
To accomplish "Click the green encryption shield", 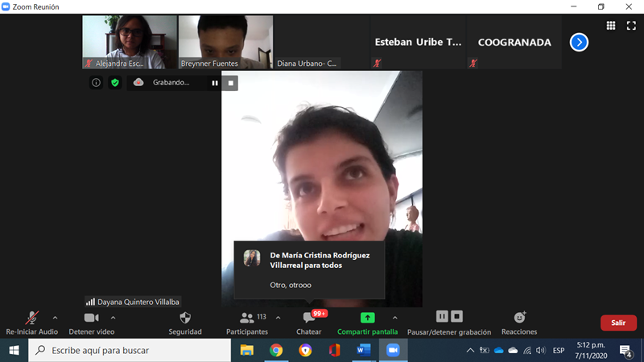I will coord(115,83).
